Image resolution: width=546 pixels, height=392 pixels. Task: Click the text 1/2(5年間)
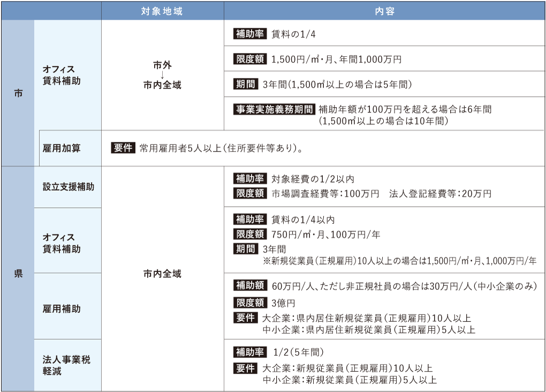(299, 352)
